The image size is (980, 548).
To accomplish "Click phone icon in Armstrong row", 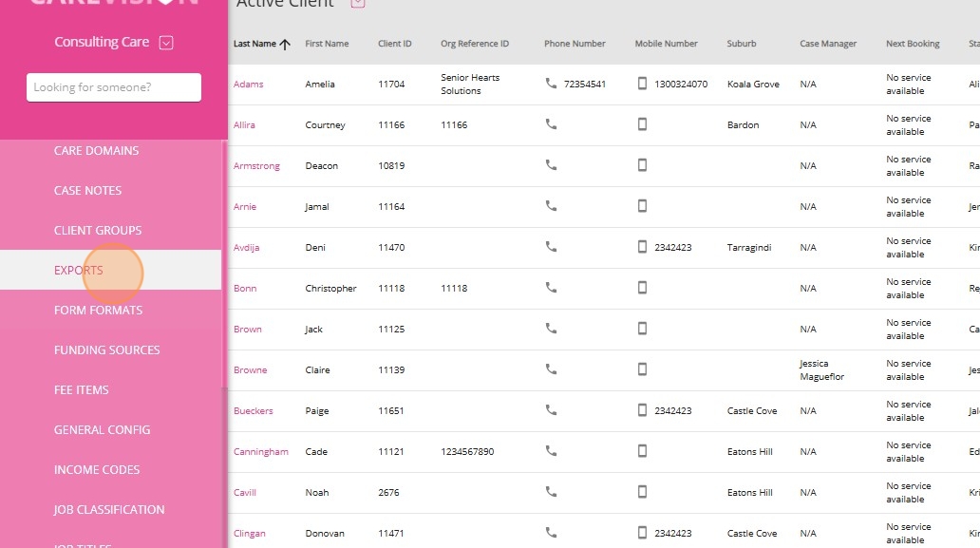I will pos(551,165).
